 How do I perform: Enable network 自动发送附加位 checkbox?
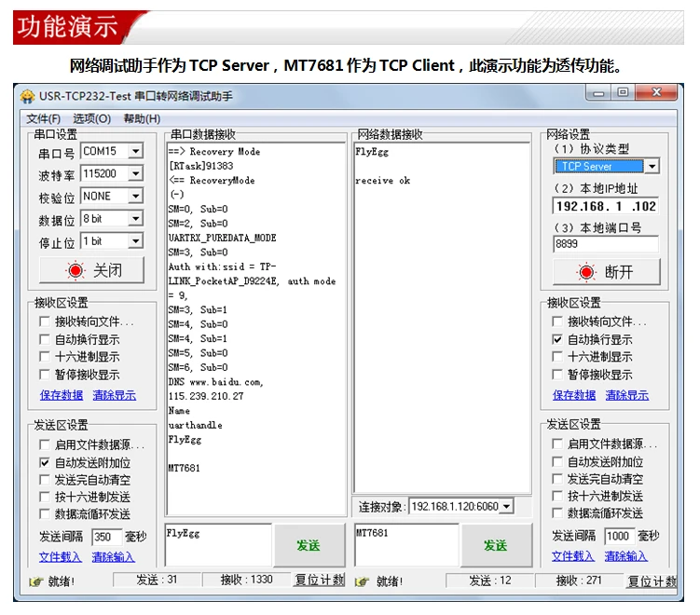pos(556,461)
